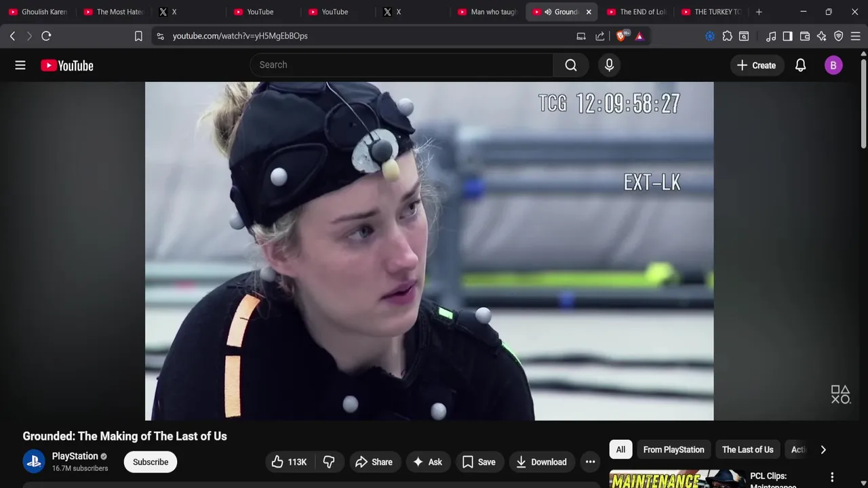Open the Brave main menu
868x488 pixels.
tap(855, 36)
